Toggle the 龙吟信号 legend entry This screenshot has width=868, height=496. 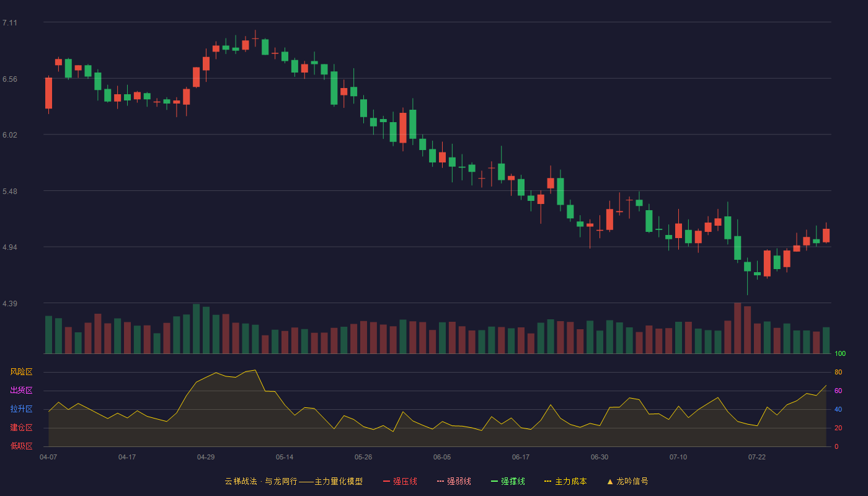coord(627,481)
